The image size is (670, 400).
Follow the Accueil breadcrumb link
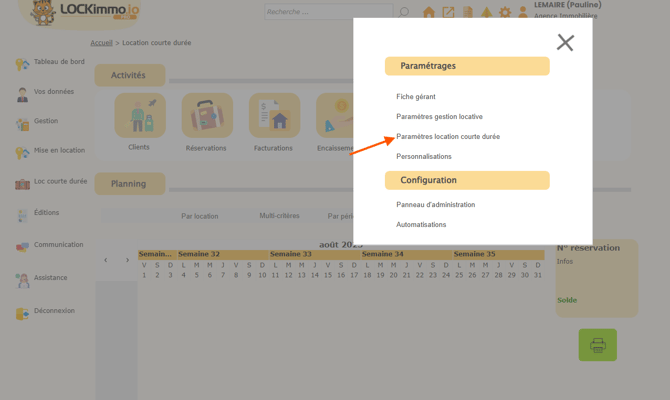point(101,43)
